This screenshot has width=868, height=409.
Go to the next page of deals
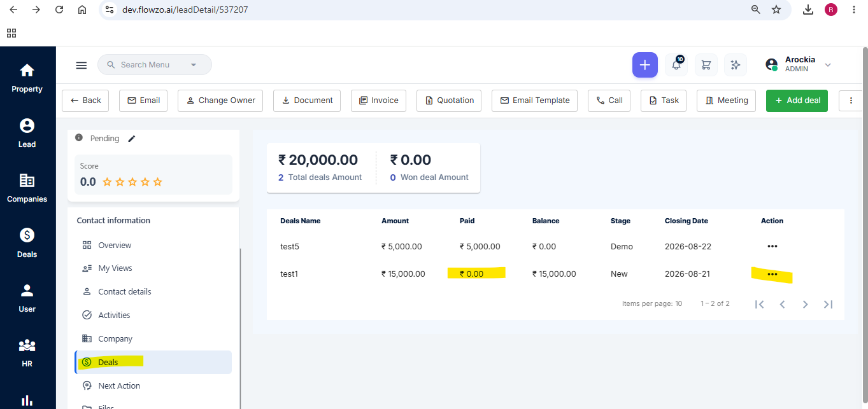tap(805, 304)
